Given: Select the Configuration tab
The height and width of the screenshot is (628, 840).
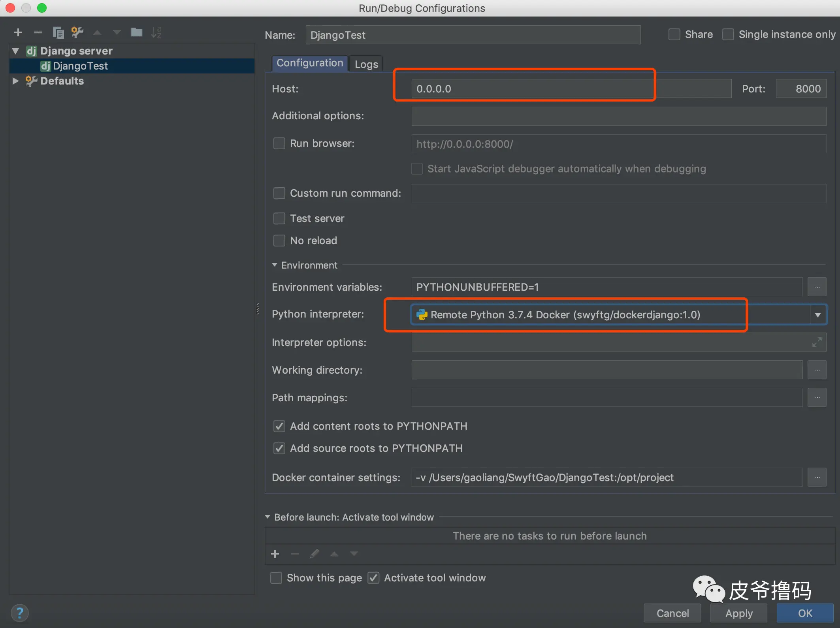Looking at the screenshot, I should pyautogui.click(x=309, y=63).
